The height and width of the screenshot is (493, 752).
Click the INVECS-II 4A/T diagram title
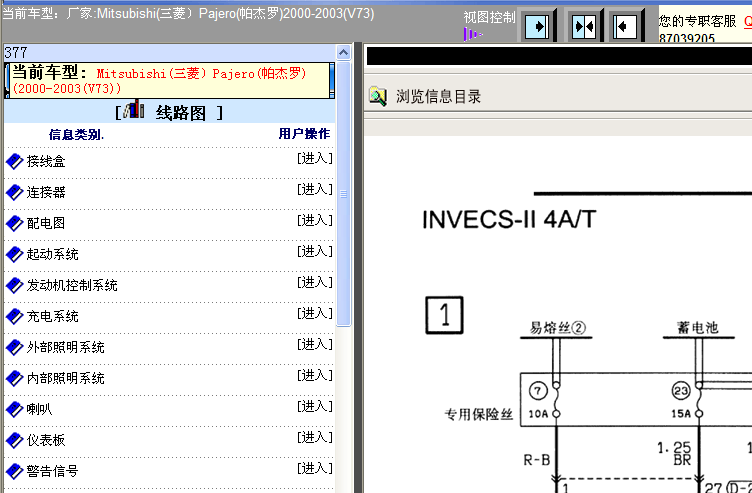509,220
